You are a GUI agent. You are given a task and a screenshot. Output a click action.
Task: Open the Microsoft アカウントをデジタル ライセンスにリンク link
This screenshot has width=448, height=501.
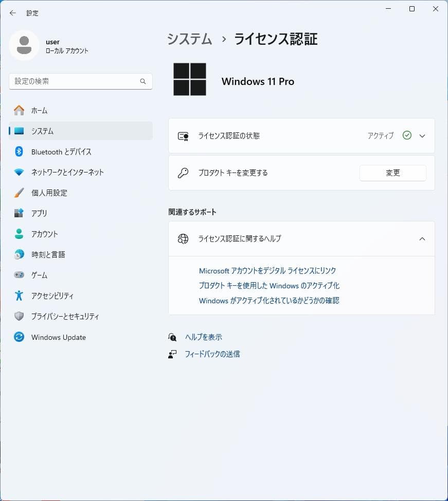tap(268, 270)
